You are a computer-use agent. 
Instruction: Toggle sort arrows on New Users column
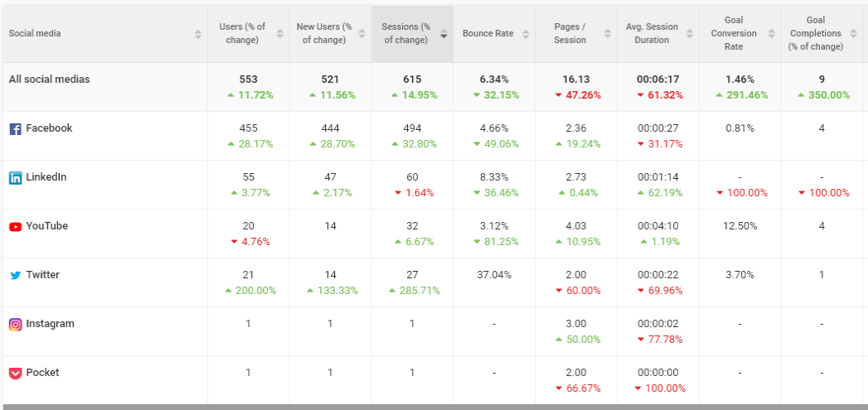pyautogui.click(x=362, y=34)
